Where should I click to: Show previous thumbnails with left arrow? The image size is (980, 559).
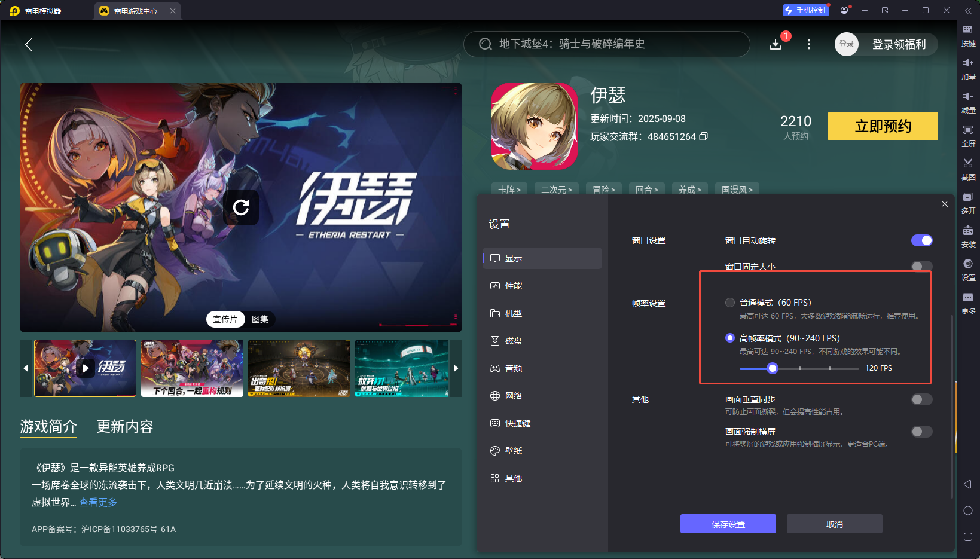tap(26, 368)
